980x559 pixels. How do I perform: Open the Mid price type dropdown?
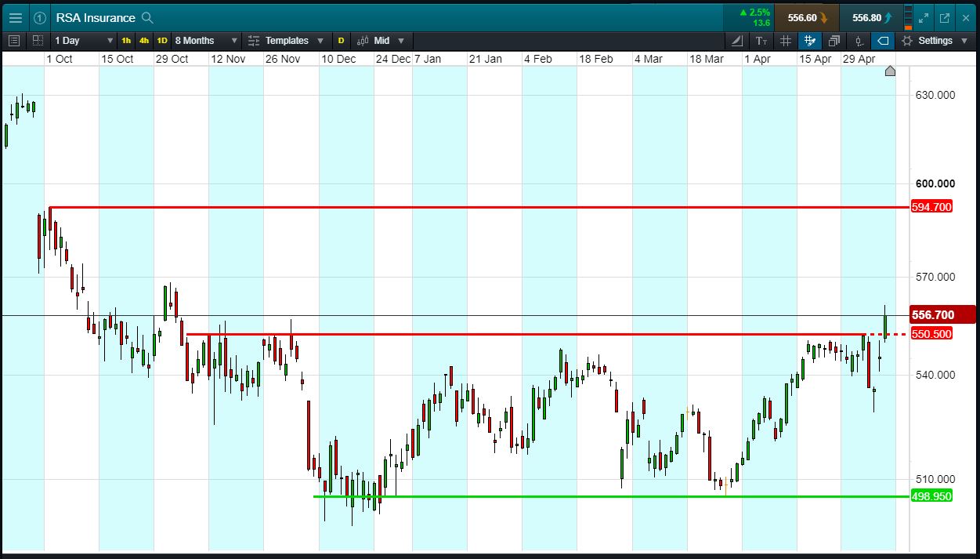click(x=381, y=41)
